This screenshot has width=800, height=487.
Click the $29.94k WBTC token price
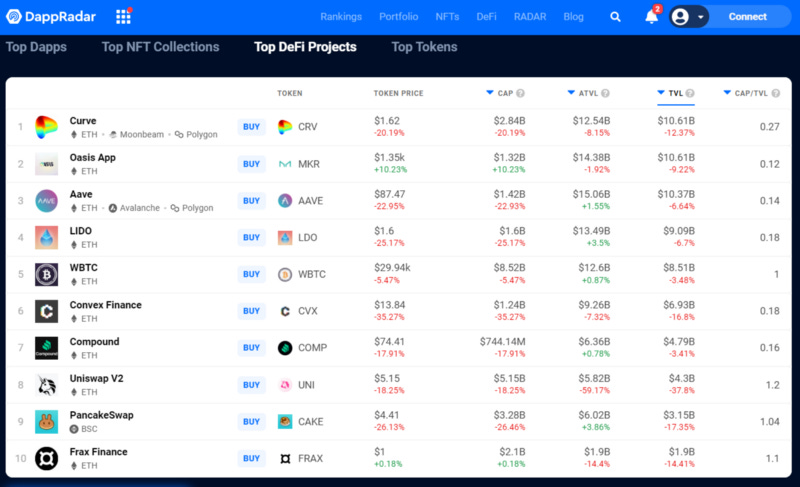click(x=392, y=268)
